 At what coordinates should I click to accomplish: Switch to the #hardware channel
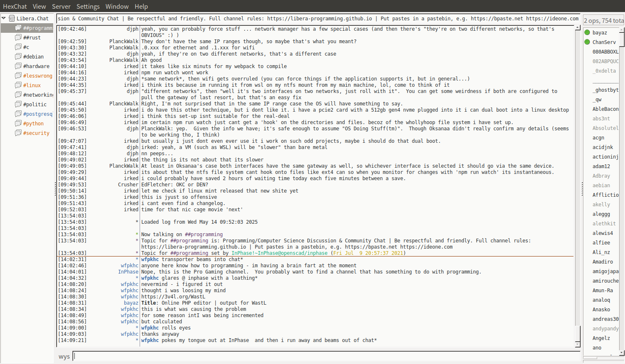[x=36, y=66]
